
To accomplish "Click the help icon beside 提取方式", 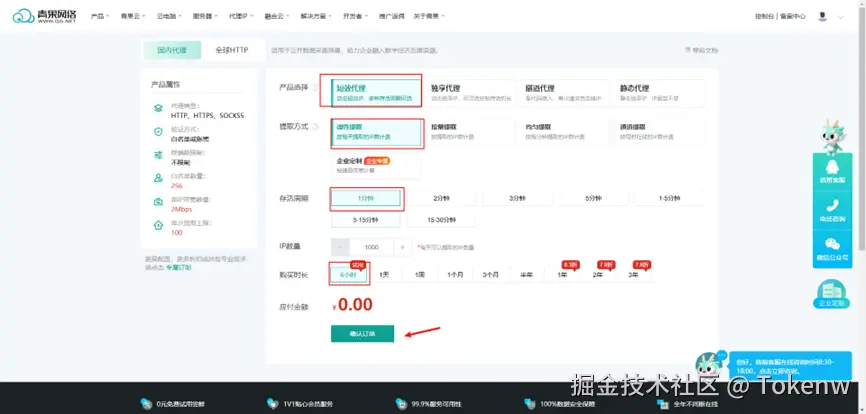I will pos(315,126).
